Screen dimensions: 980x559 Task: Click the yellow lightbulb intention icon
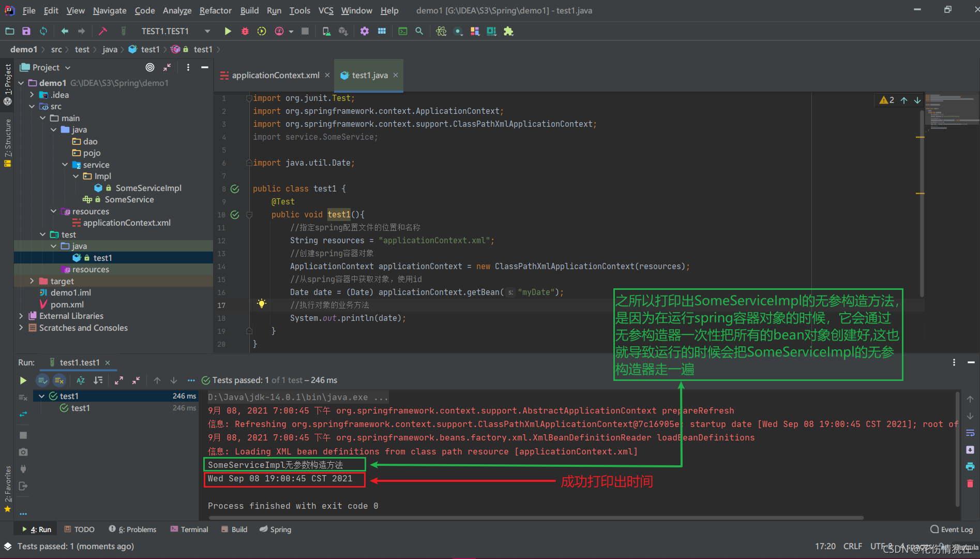click(262, 304)
